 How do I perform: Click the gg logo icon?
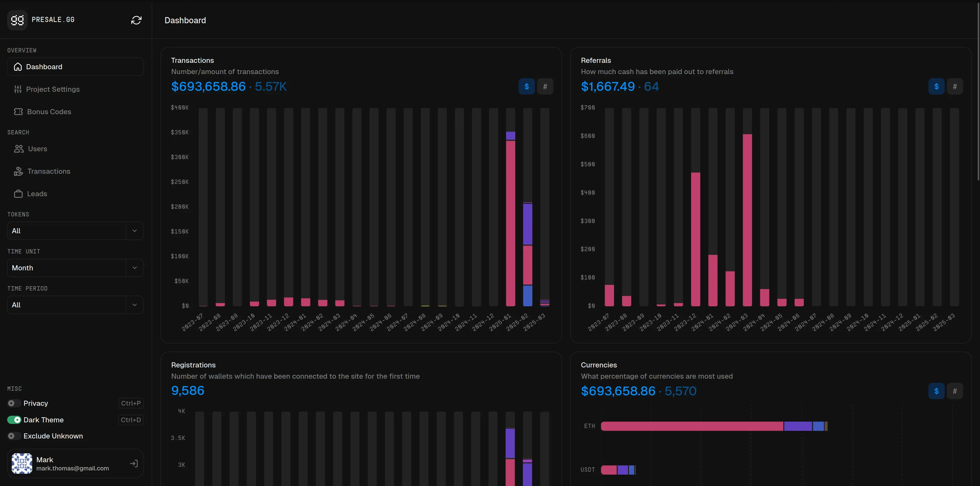[17, 20]
